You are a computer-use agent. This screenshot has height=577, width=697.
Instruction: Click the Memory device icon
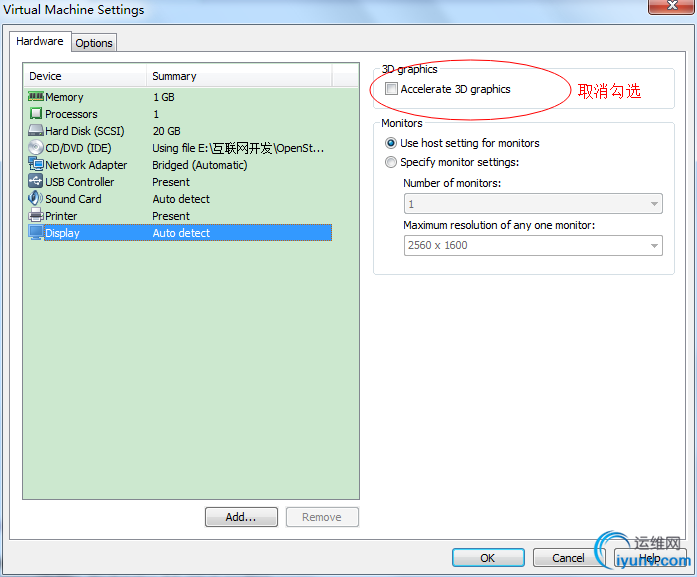coord(36,96)
